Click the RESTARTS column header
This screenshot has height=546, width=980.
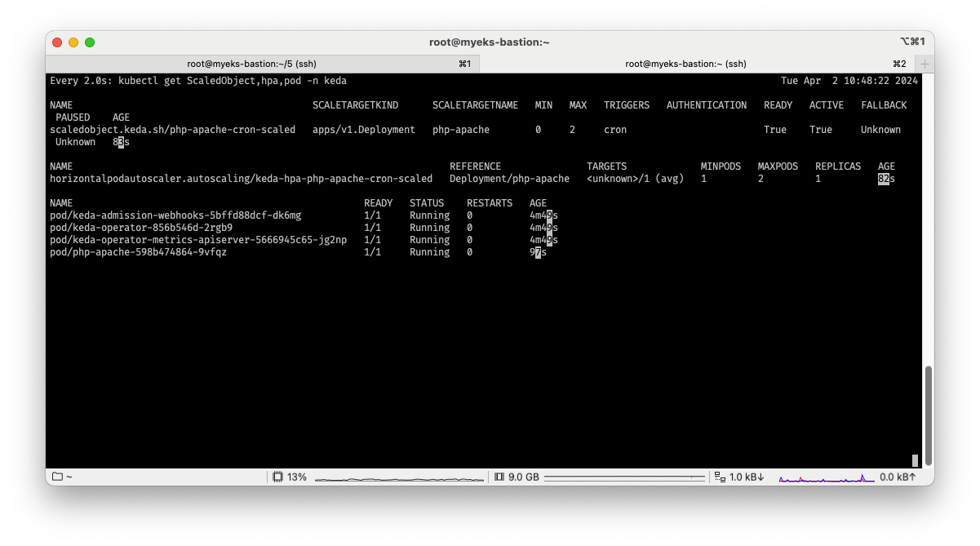[490, 203]
